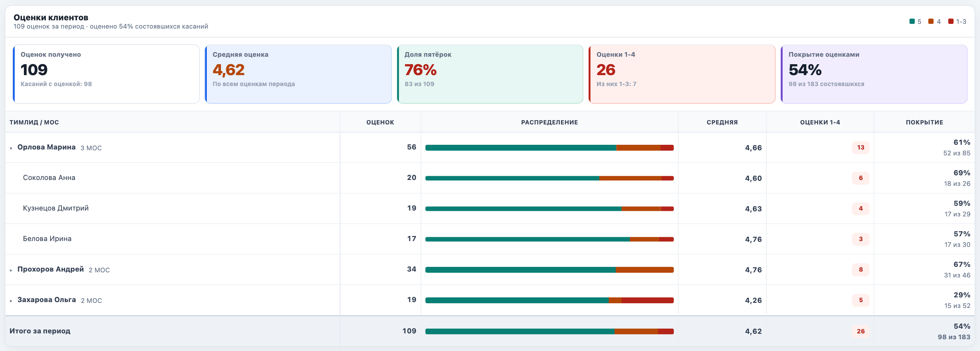Click the orange legend swatch for rating 4
The height and width of the screenshot is (351, 980).
tap(931, 22)
